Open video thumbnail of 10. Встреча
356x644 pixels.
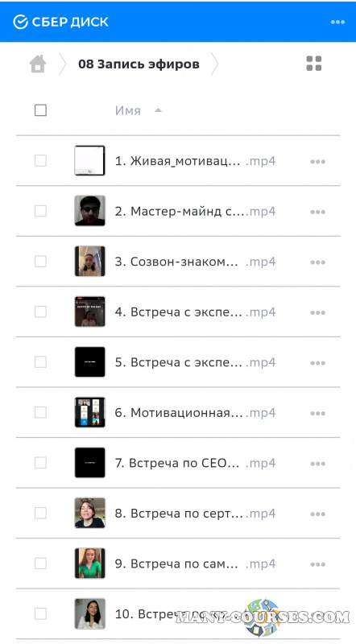[x=89, y=613]
